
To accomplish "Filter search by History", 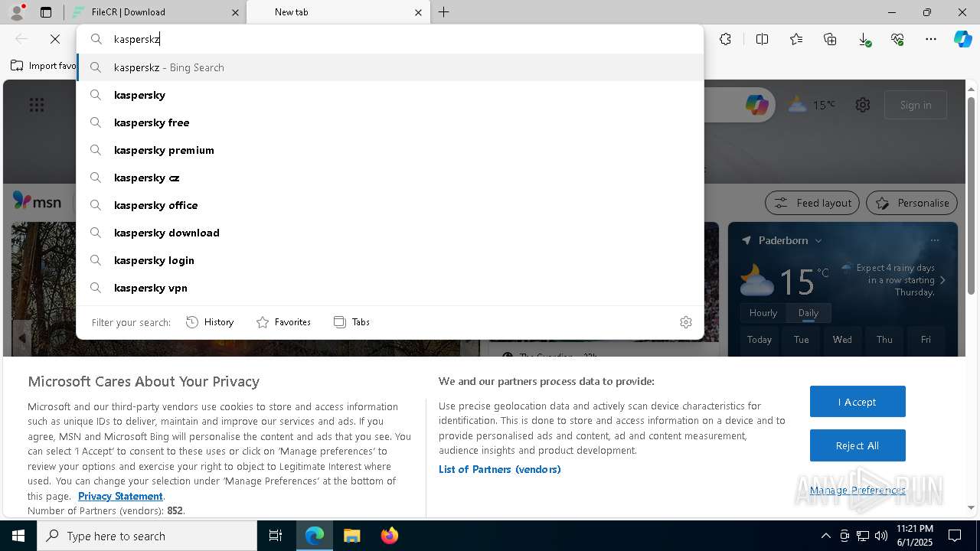I will coord(210,322).
